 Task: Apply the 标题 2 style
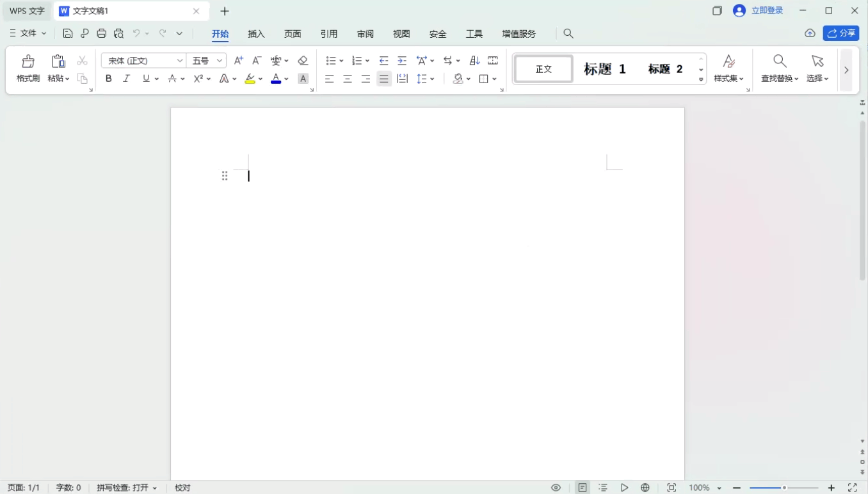(x=666, y=69)
